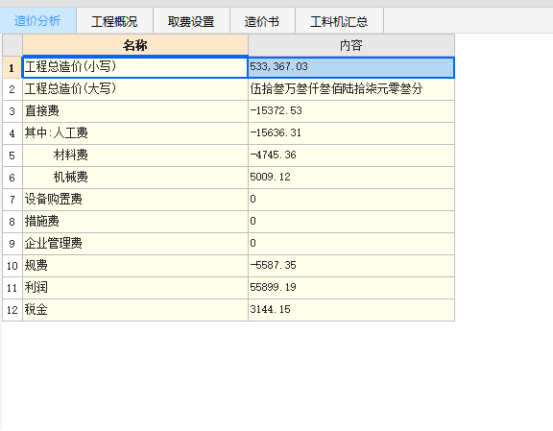The height and width of the screenshot is (431, 553).
Task: Switch to the 造价分析 tab
Action: tap(38, 21)
